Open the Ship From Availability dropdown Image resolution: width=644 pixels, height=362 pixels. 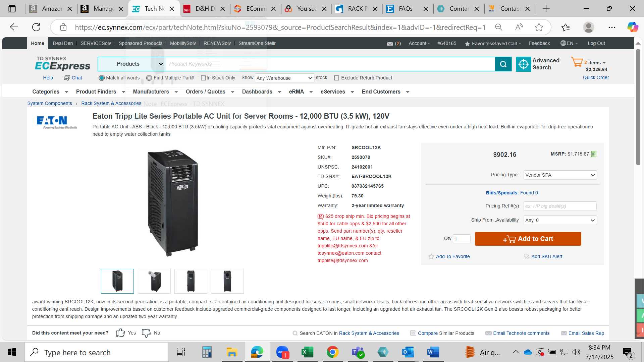560,220
